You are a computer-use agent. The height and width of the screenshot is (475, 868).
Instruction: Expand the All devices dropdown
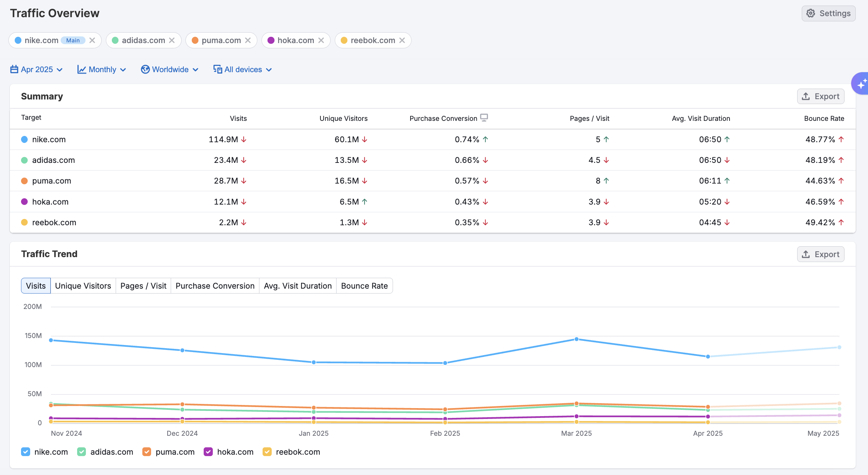[x=243, y=69]
